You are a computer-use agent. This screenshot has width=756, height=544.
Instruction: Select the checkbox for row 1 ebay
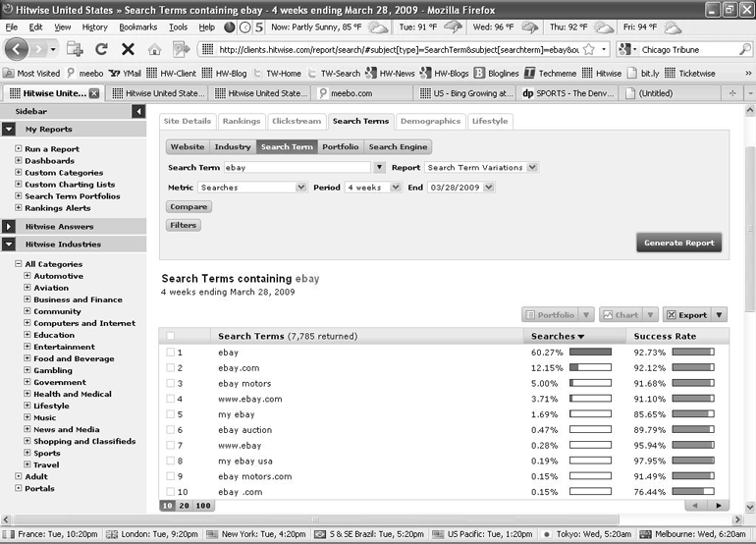[x=170, y=353]
